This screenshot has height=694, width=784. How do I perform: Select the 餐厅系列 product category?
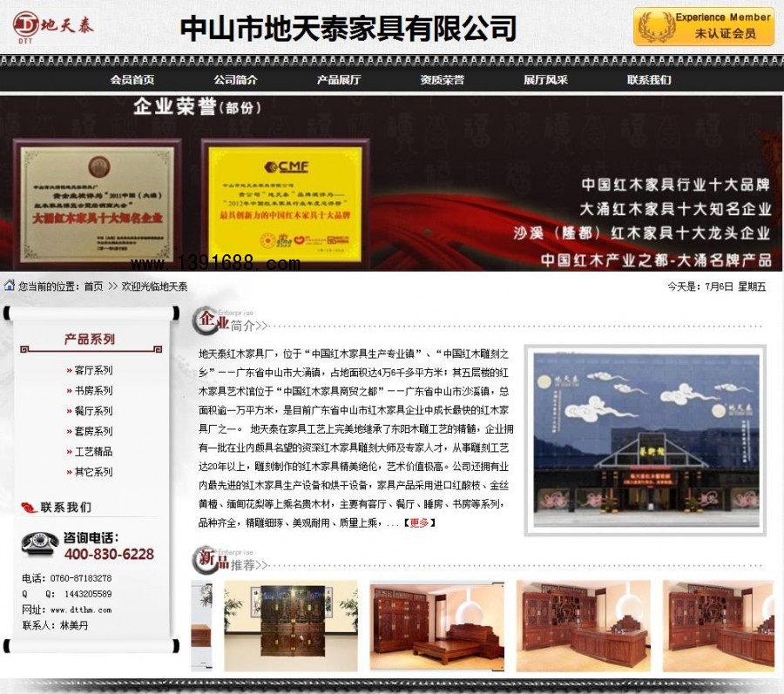click(x=93, y=411)
